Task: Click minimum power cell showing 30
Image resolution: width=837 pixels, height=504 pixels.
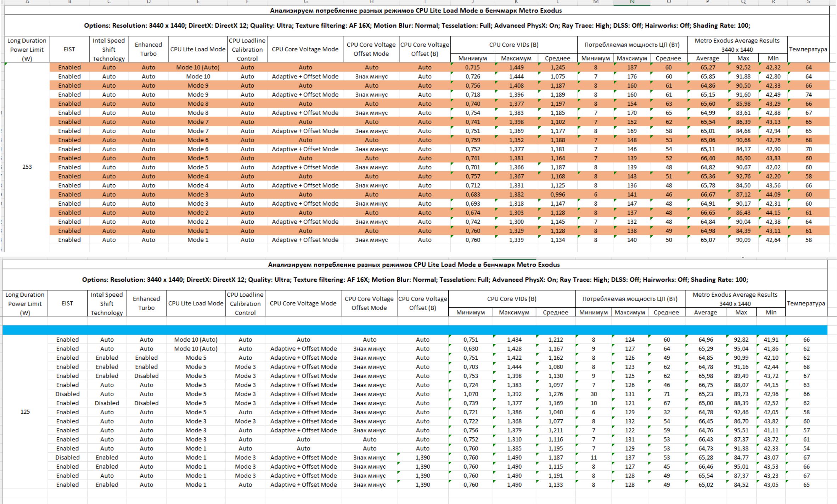Action: click(594, 394)
